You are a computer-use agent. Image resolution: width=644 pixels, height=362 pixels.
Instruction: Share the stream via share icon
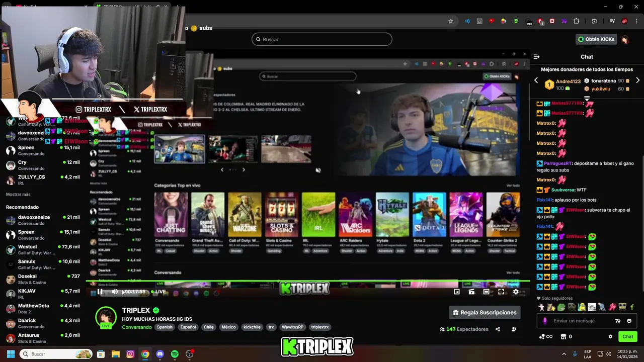498,329
